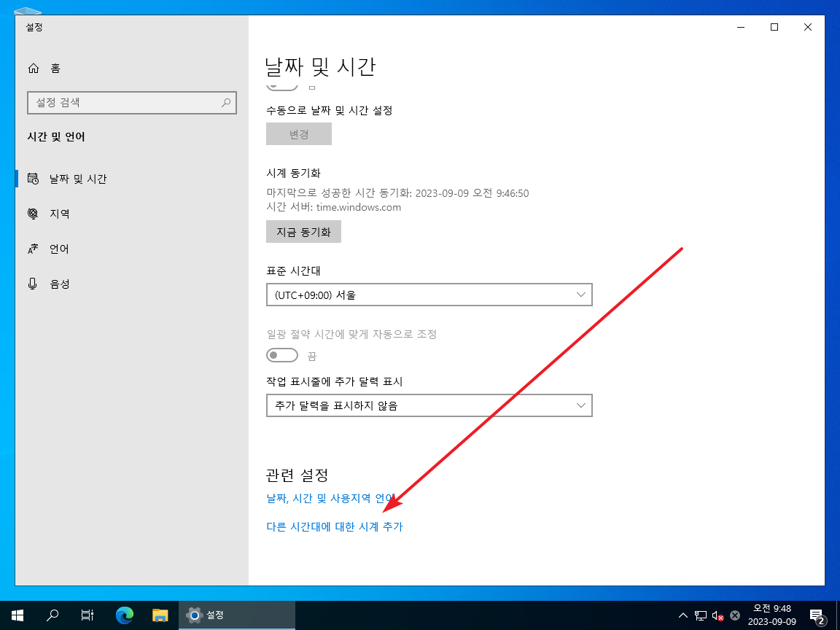Toggle the daylight saving time adjustment switch
The height and width of the screenshot is (630, 840).
[x=282, y=355]
